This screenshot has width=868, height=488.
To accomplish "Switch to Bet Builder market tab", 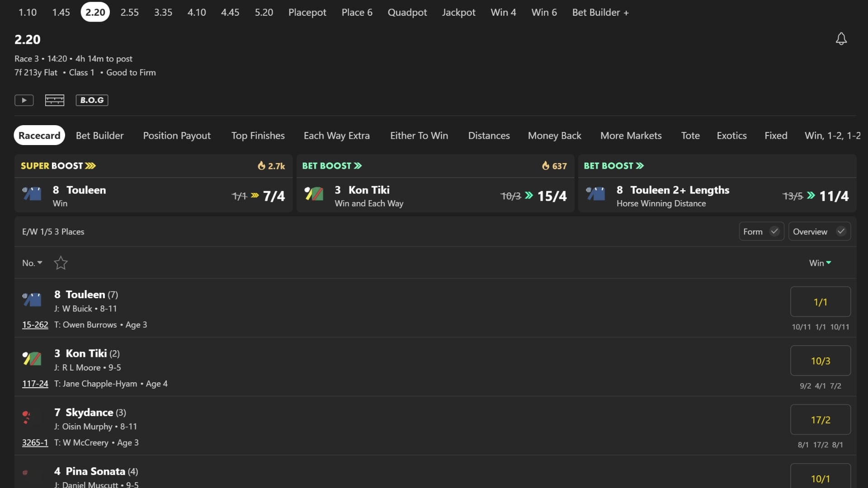I will (100, 136).
